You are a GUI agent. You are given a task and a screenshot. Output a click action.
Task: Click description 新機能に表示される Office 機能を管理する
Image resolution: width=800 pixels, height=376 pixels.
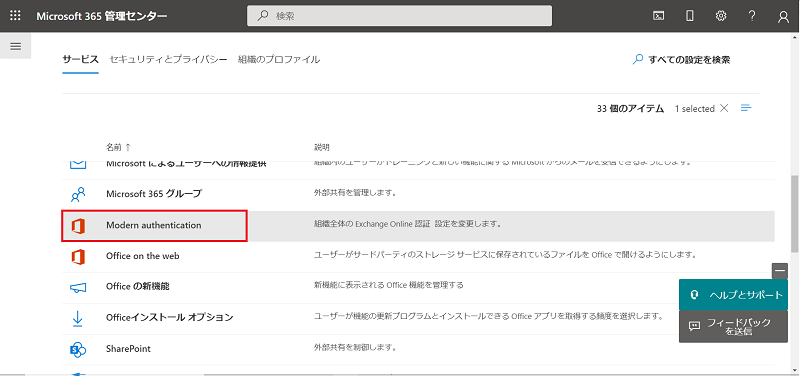388,285
